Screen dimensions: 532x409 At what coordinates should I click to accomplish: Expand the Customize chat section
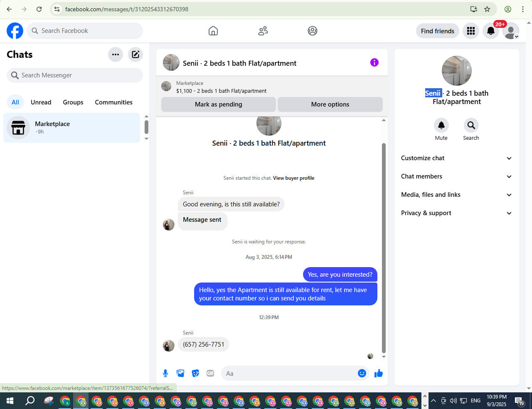[x=457, y=158]
